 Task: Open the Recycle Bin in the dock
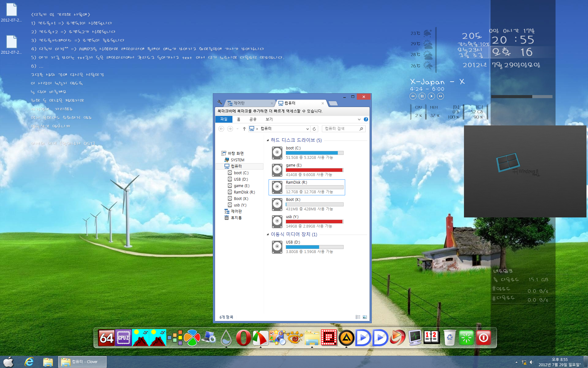(x=449, y=338)
